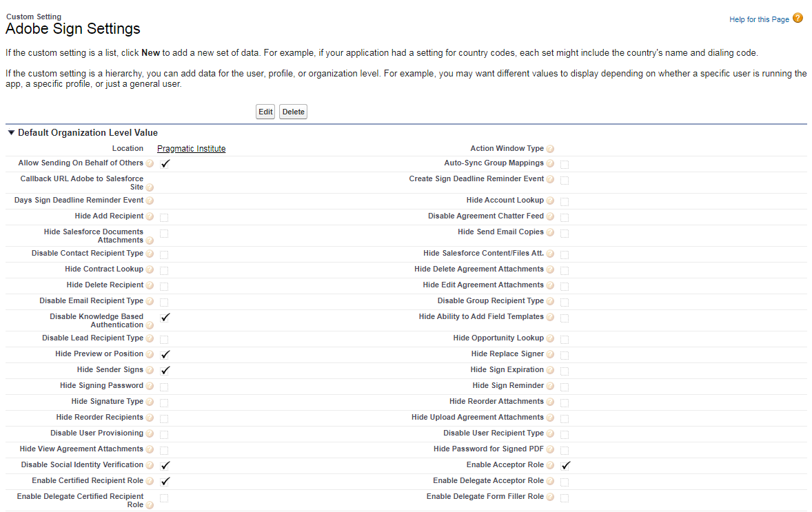Click the Disable Social Identity Verification label

click(82, 465)
